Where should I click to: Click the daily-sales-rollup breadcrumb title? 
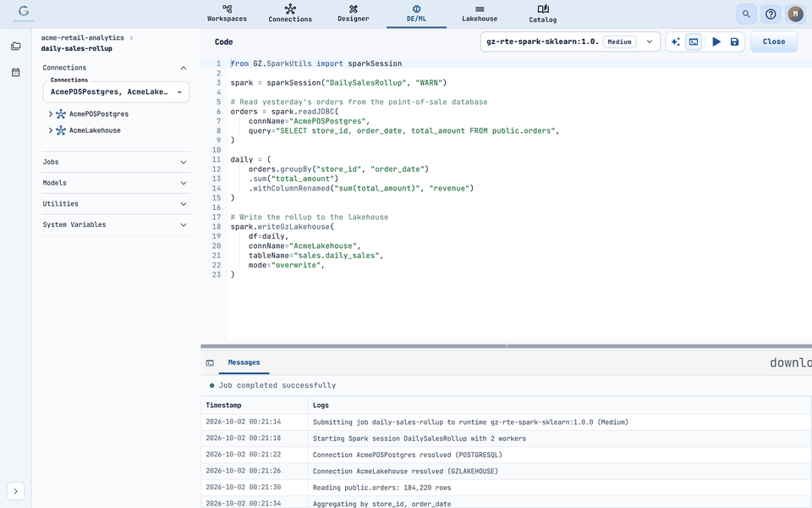pos(77,49)
